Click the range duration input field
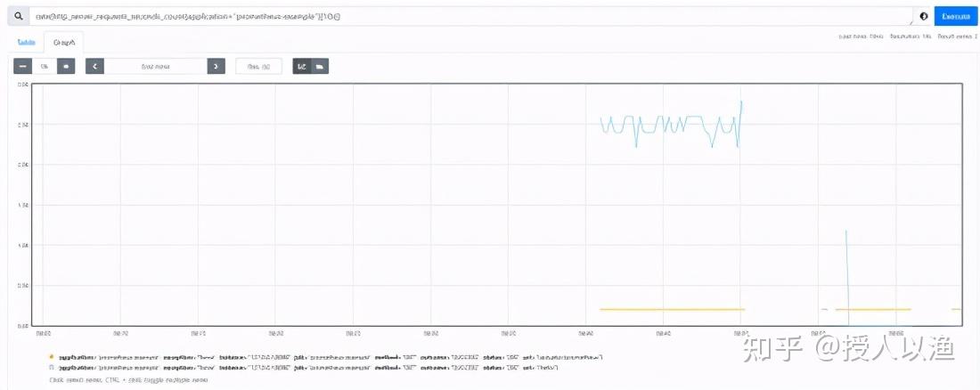This screenshot has height=390, width=980. [x=45, y=66]
